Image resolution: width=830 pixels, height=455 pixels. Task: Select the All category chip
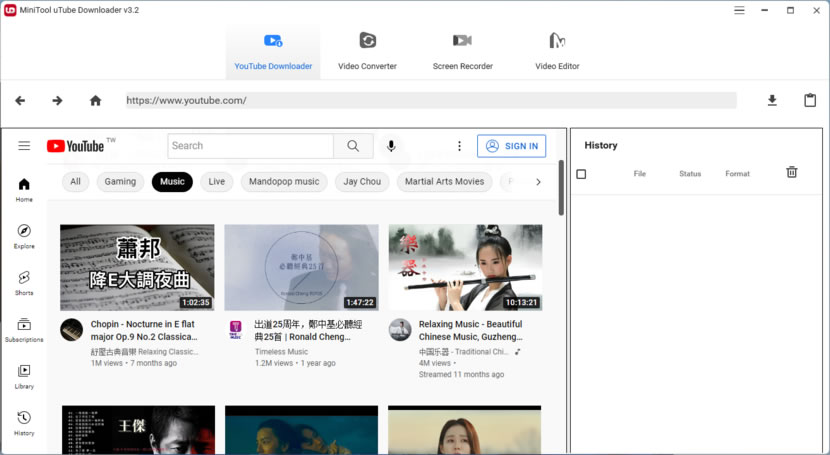(x=75, y=182)
